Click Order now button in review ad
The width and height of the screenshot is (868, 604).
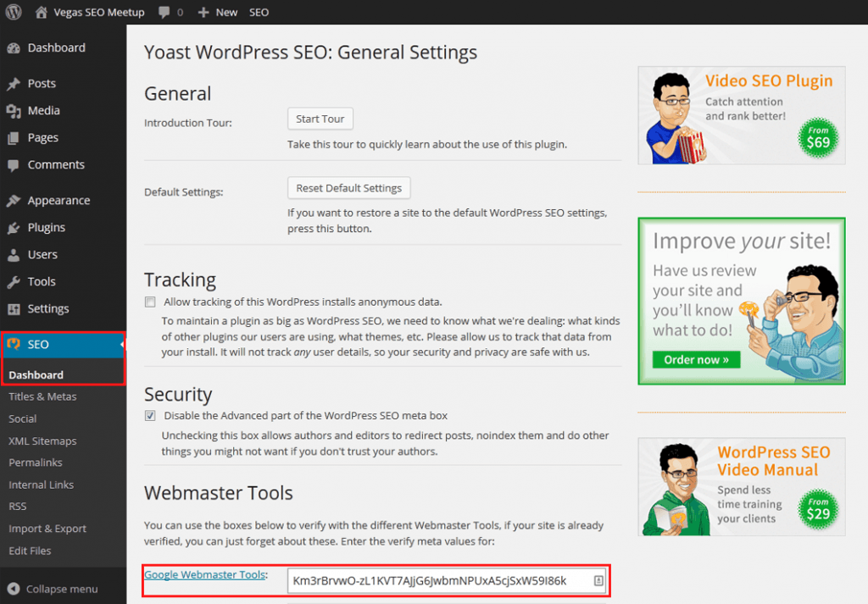pyautogui.click(x=697, y=359)
